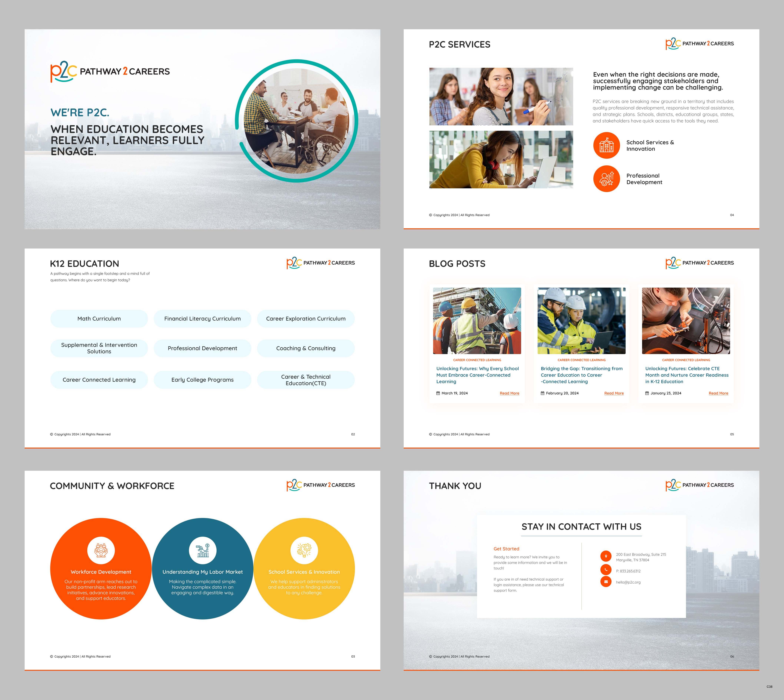Open the Math Curriculum option
This screenshot has width=784, height=700.
[99, 319]
